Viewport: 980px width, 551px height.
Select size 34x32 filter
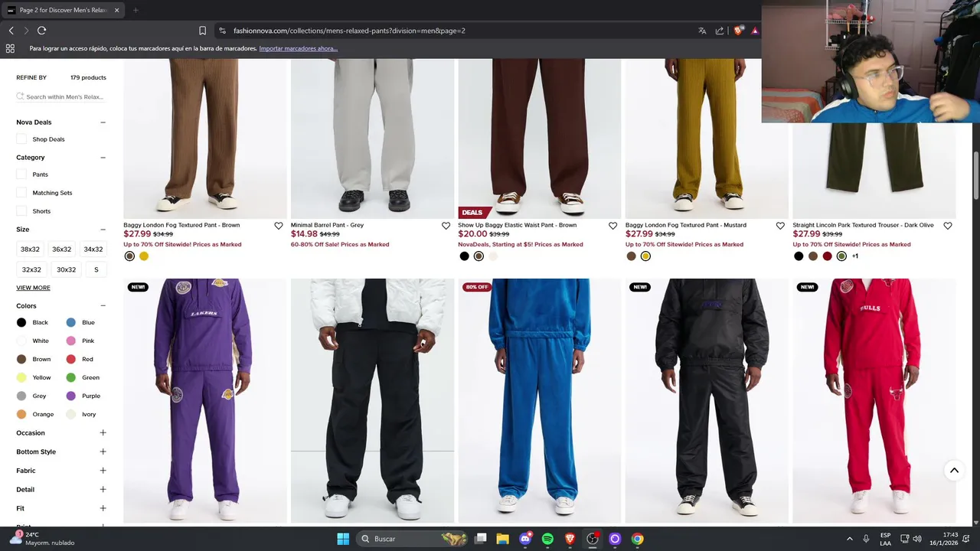93,249
